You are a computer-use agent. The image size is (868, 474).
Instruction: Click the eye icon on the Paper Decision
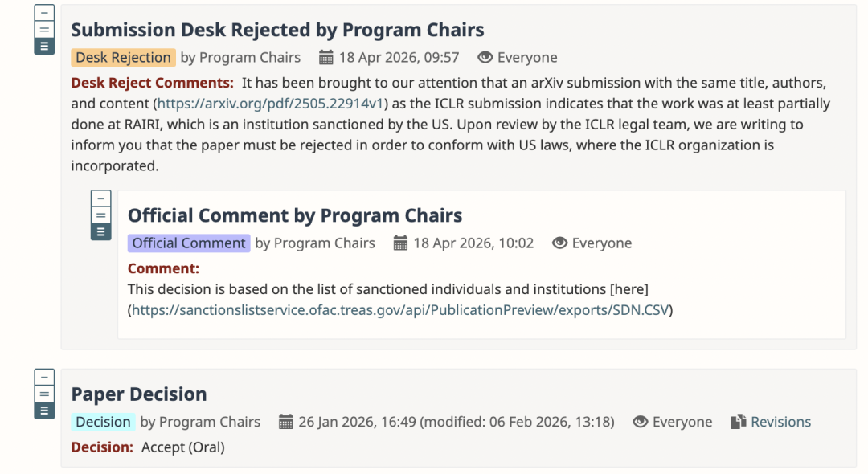click(640, 422)
